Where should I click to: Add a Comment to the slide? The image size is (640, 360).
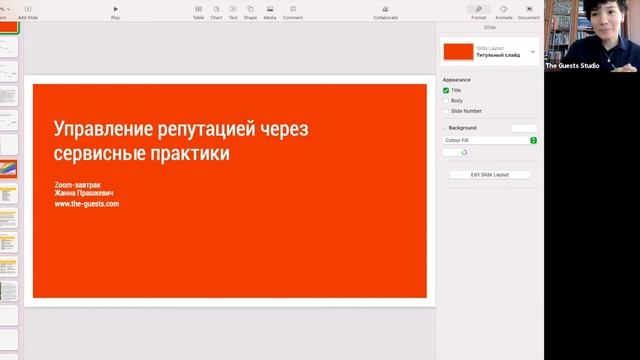tap(293, 9)
